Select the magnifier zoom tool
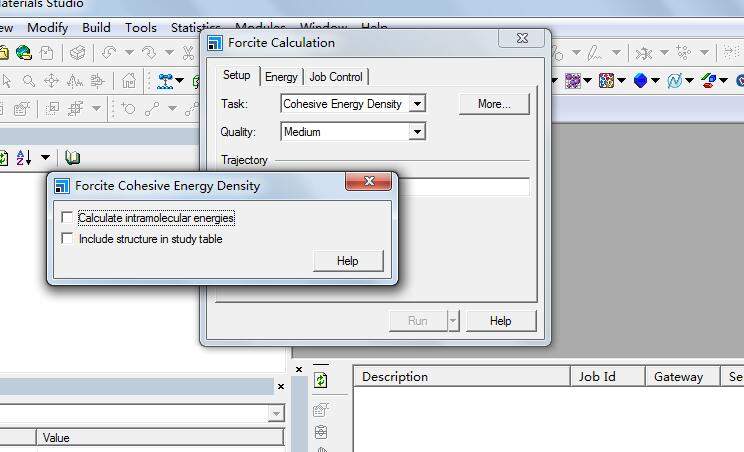744x452 pixels. click(29, 81)
